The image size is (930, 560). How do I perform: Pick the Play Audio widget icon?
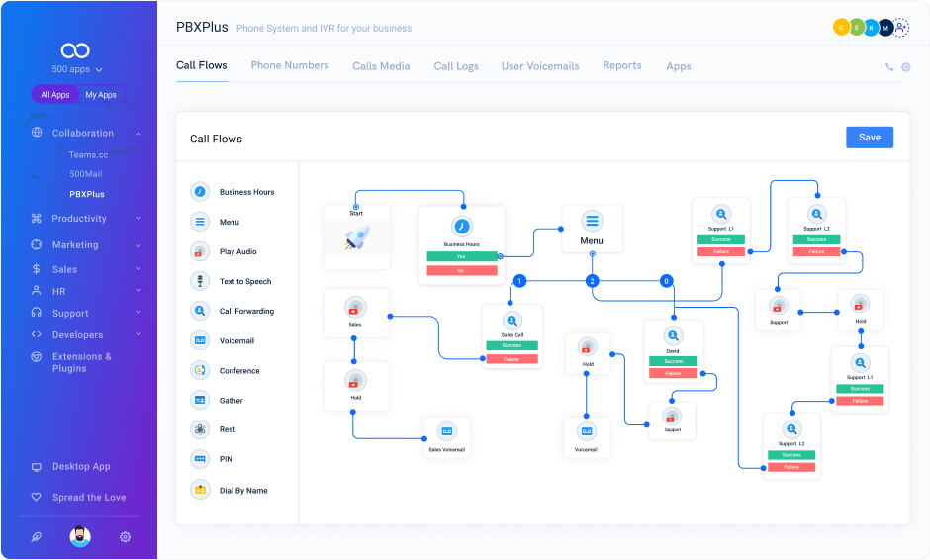(x=200, y=251)
